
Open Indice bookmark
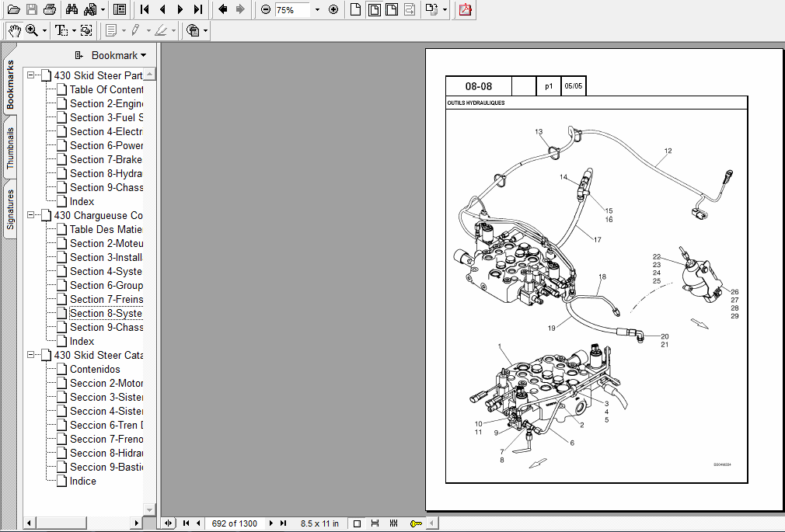click(x=82, y=481)
